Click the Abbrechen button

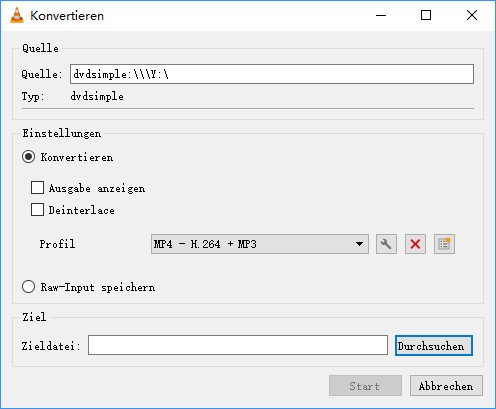point(446,386)
